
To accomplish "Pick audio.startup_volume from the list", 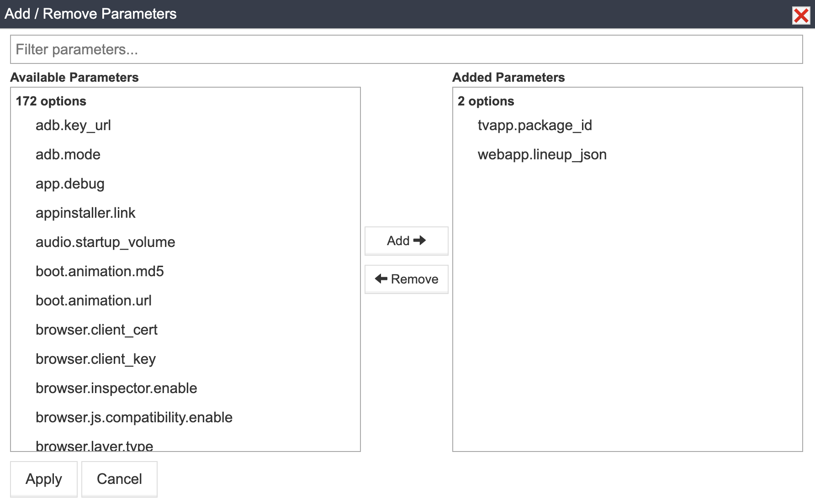I will tap(105, 242).
